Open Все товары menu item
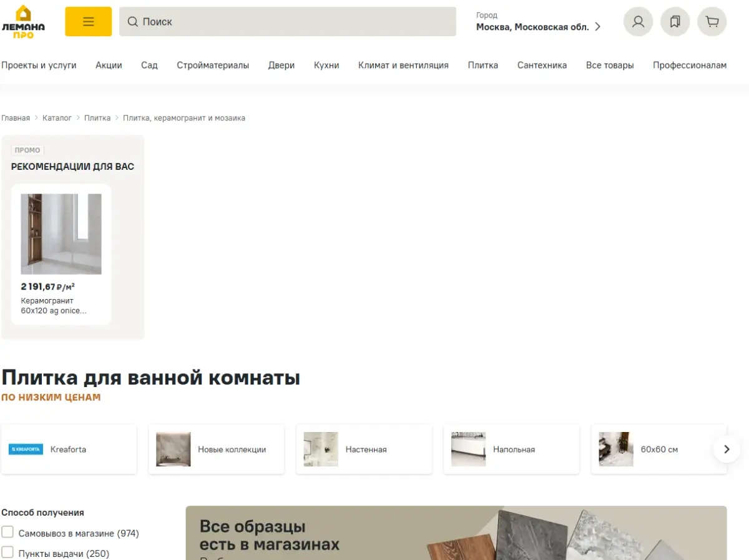749x560 pixels. [610, 65]
